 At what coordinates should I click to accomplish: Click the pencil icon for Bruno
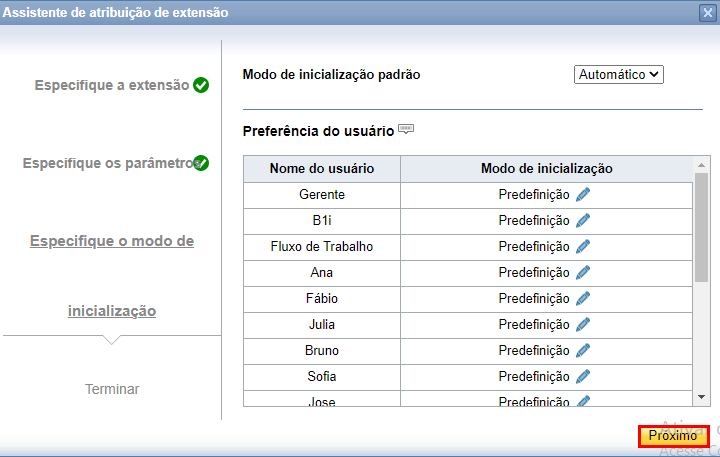[583, 350]
